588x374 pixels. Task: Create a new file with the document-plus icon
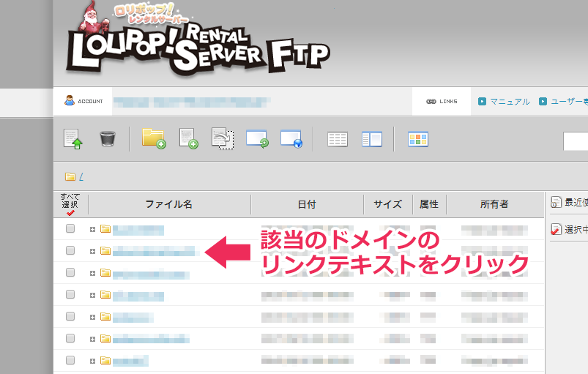coord(188,138)
